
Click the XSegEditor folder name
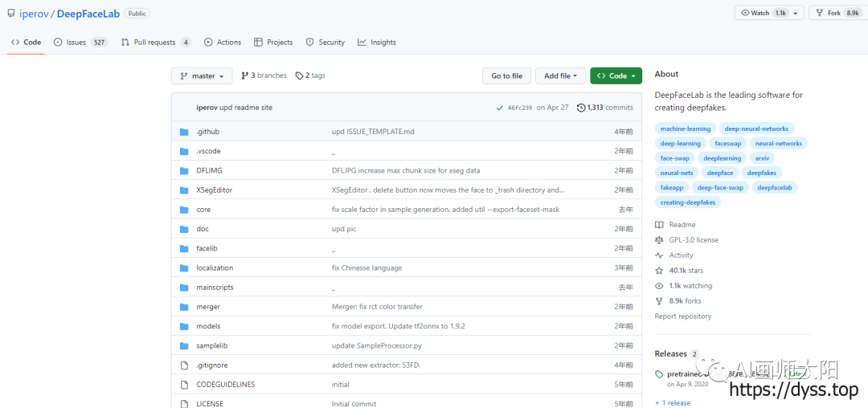click(x=215, y=190)
